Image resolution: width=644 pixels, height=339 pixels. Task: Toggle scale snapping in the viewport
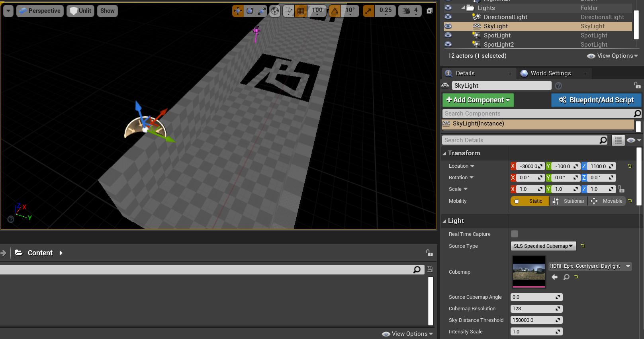click(x=368, y=11)
